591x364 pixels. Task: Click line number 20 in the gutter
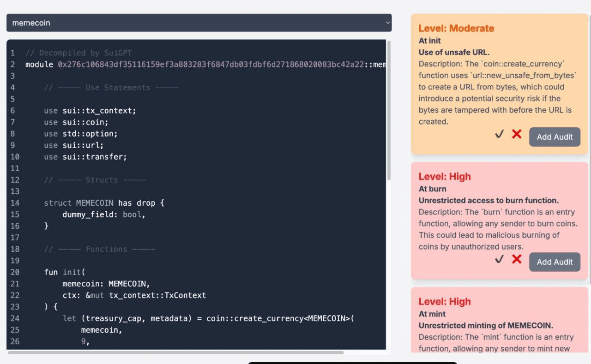(15, 272)
